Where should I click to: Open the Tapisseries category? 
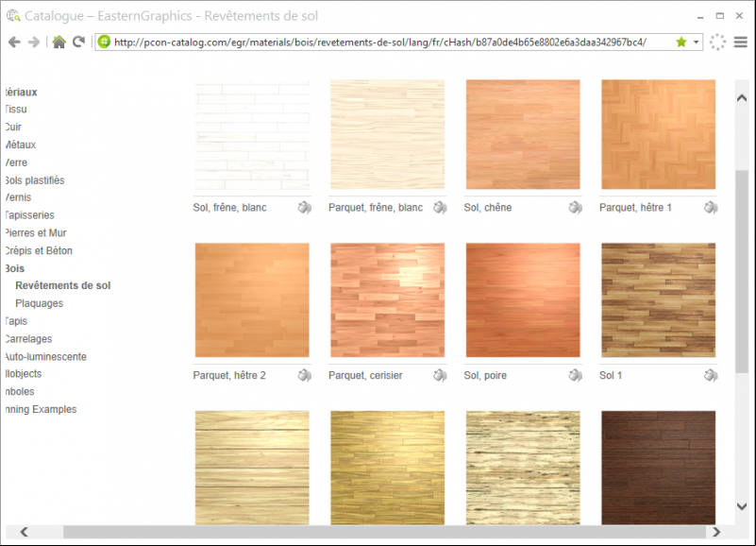pos(30,215)
